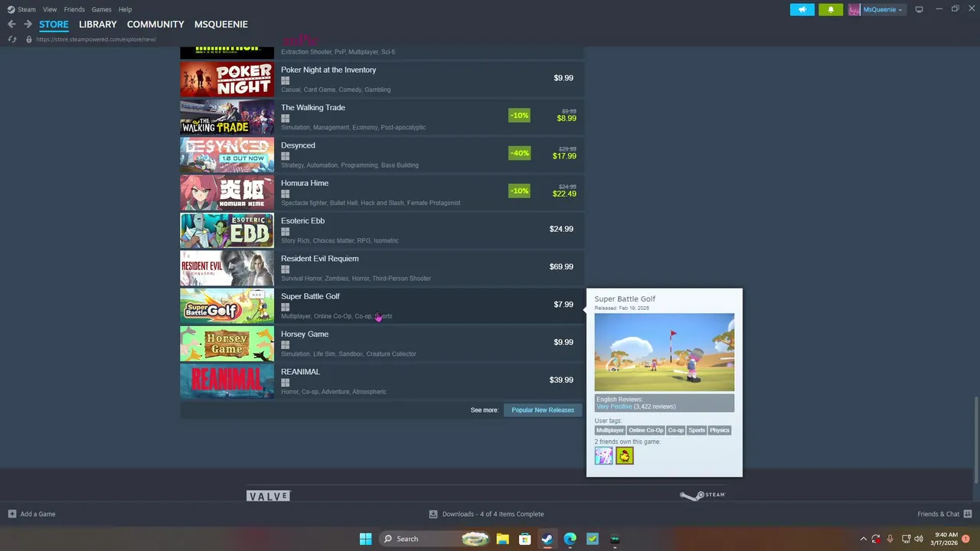Viewport: 980px width, 551px height.
Task: Click the Super Battle Golf tooltip screenshot
Action: [665, 352]
